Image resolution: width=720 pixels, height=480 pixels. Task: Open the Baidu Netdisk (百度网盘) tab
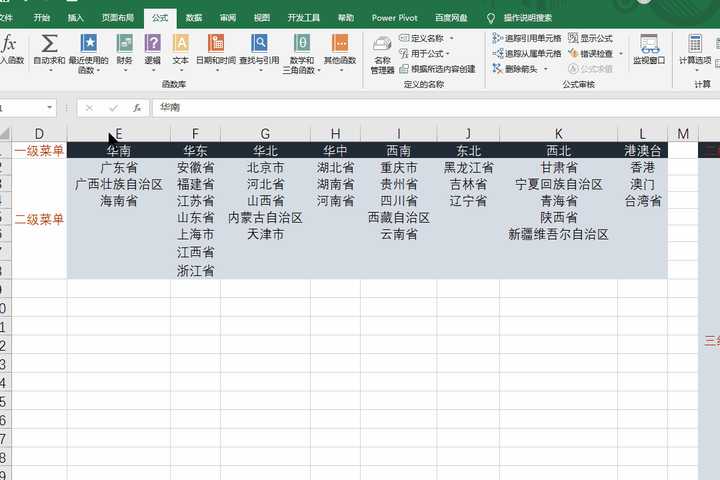[451, 18]
